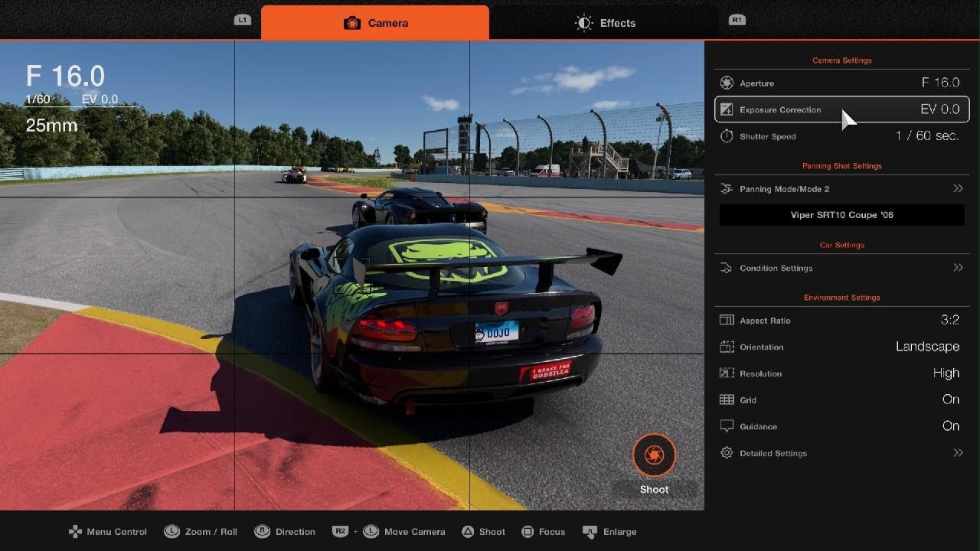Viewport: 980px width, 551px height.
Task: Click the orange Shoot shutter button
Action: (x=654, y=455)
